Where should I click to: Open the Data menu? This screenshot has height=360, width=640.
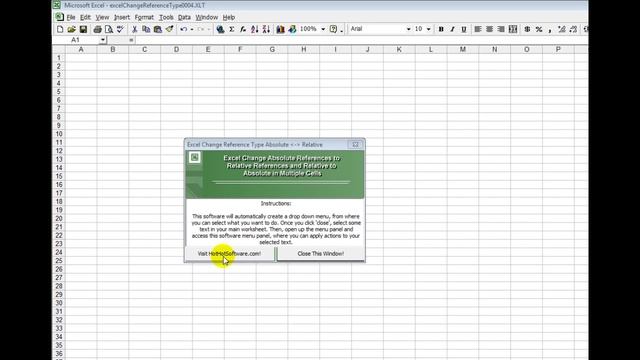[x=184, y=17]
